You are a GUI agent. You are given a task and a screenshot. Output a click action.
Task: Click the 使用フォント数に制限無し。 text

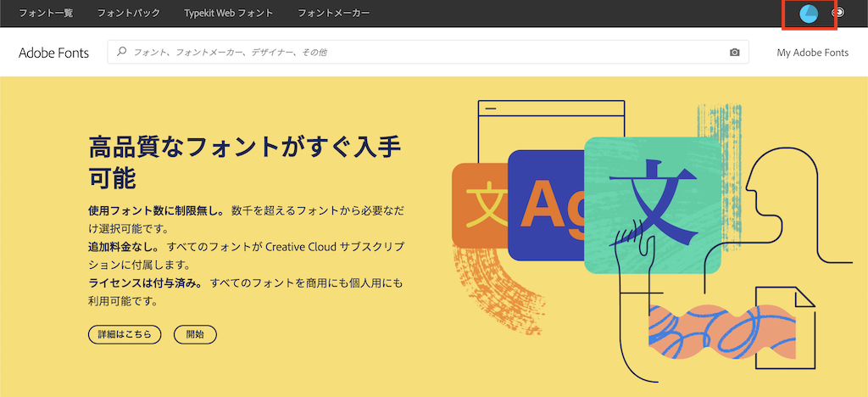[x=156, y=210]
